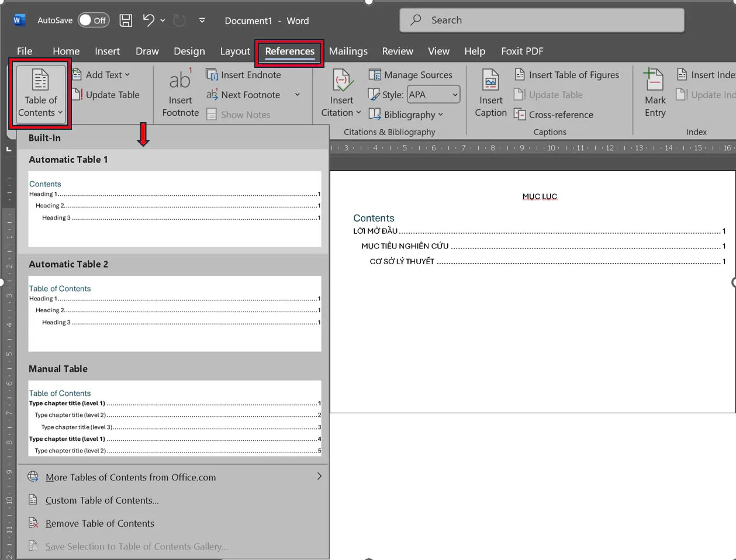Open the Draw tab
This screenshot has height=560, width=736.
tap(147, 51)
